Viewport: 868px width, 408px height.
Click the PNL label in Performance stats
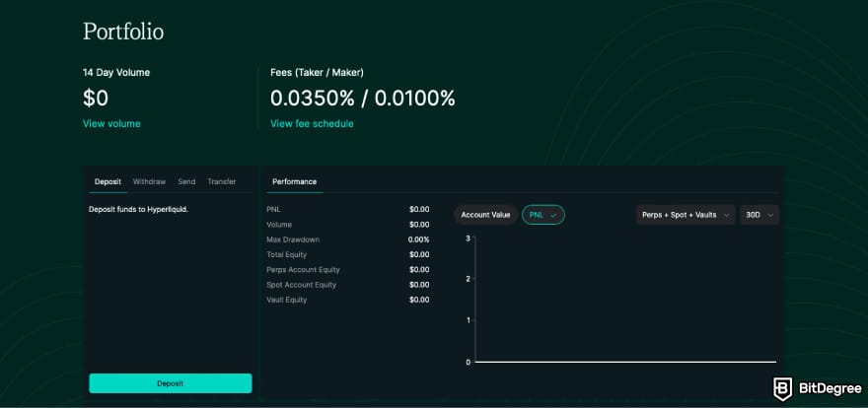tap(273, 210)
